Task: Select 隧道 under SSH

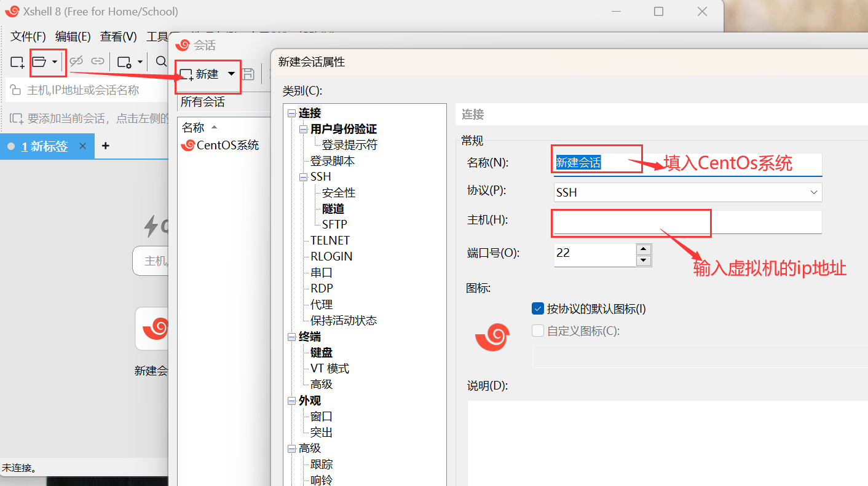Action: click(x=333, y=209)
